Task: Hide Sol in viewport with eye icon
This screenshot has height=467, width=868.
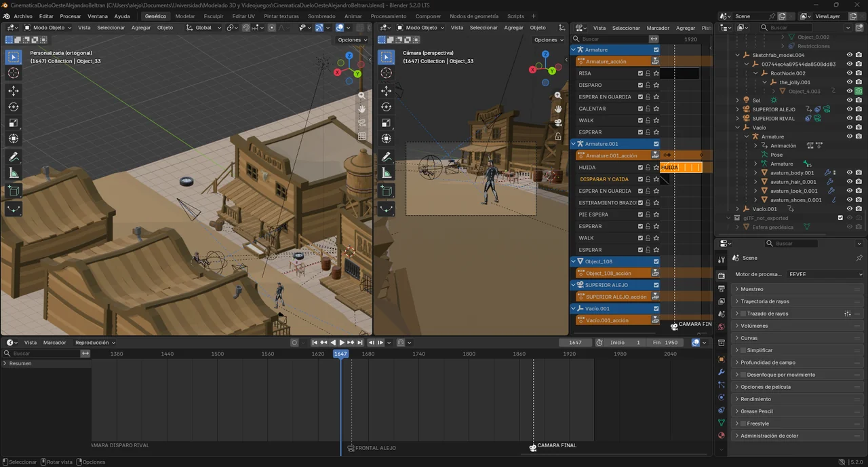Action: 849,100
